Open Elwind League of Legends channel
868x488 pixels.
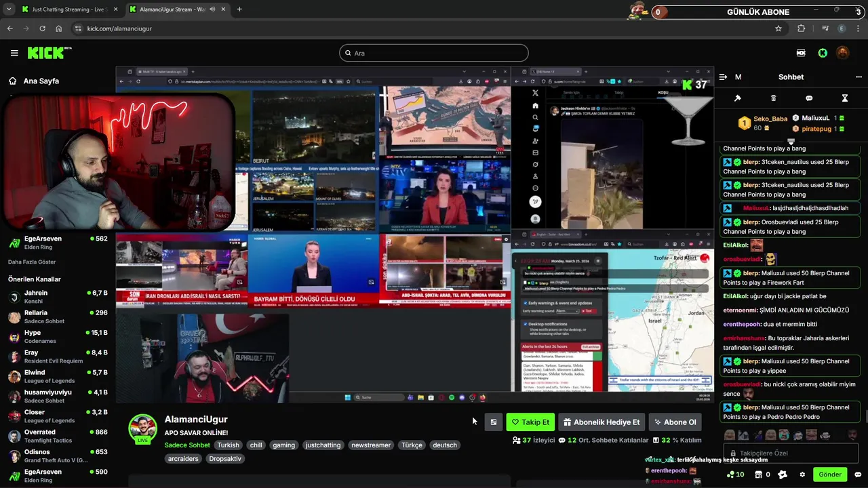point(58,376)
